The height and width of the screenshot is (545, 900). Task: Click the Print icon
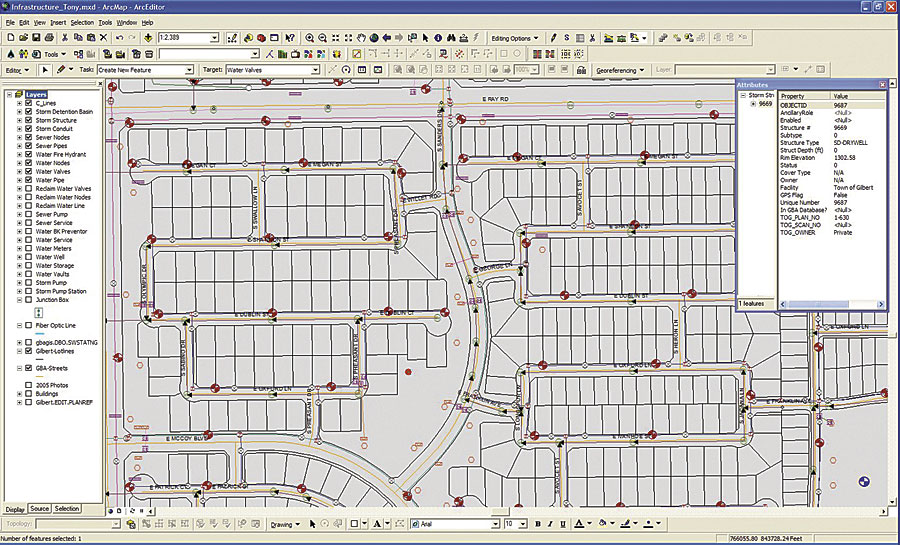[x=49, y=38]
